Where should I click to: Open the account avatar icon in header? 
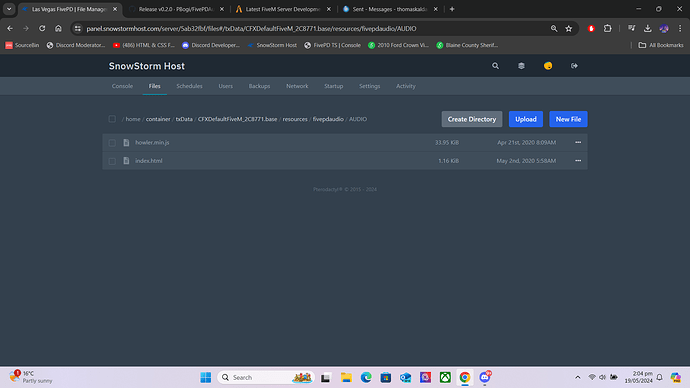pyautogui.click(x=548, y=66)
